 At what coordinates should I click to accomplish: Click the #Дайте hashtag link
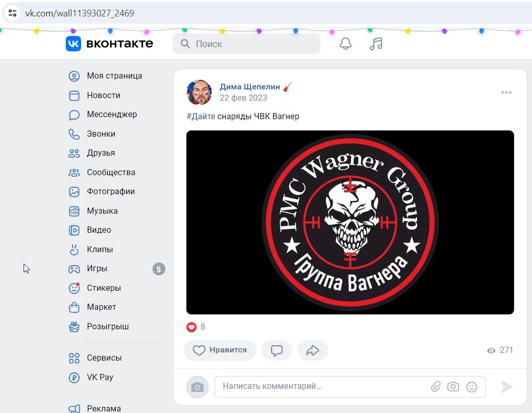(201, 117)
